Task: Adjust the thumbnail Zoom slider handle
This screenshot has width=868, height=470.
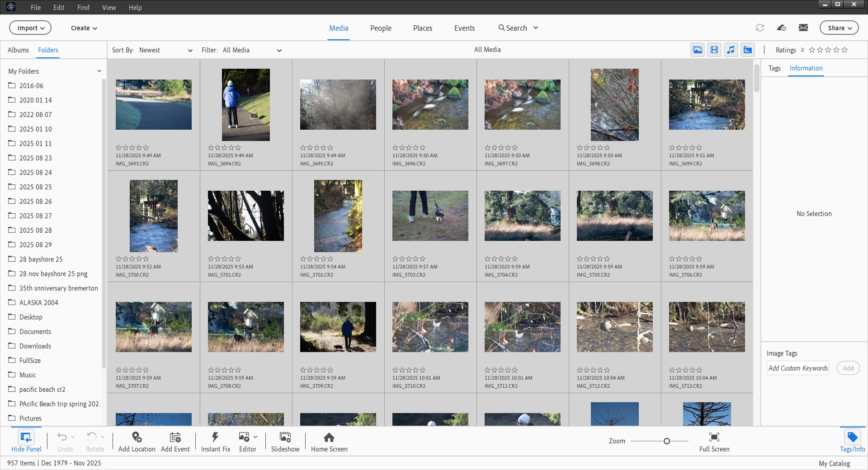Action: [x=666, y=441]
